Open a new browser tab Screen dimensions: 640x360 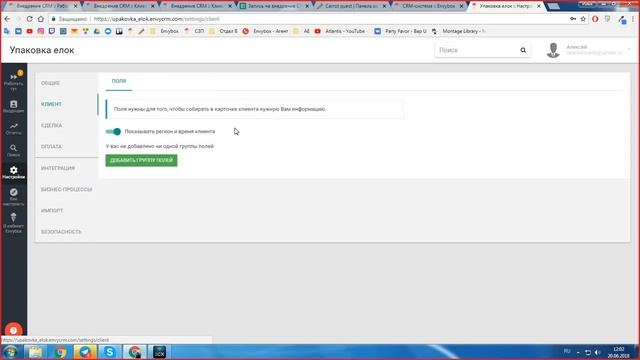tap(553, 6)
